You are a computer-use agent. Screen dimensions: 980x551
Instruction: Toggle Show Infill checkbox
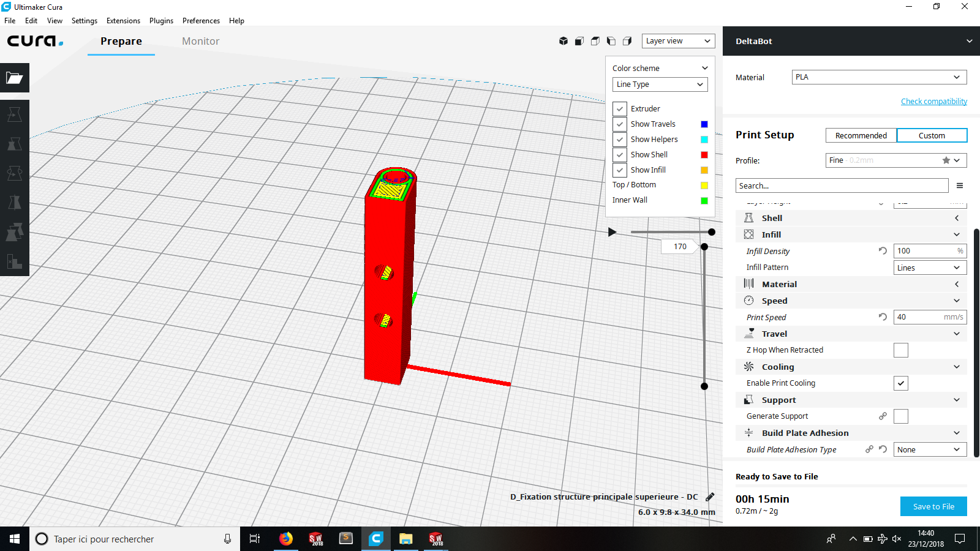620,170
